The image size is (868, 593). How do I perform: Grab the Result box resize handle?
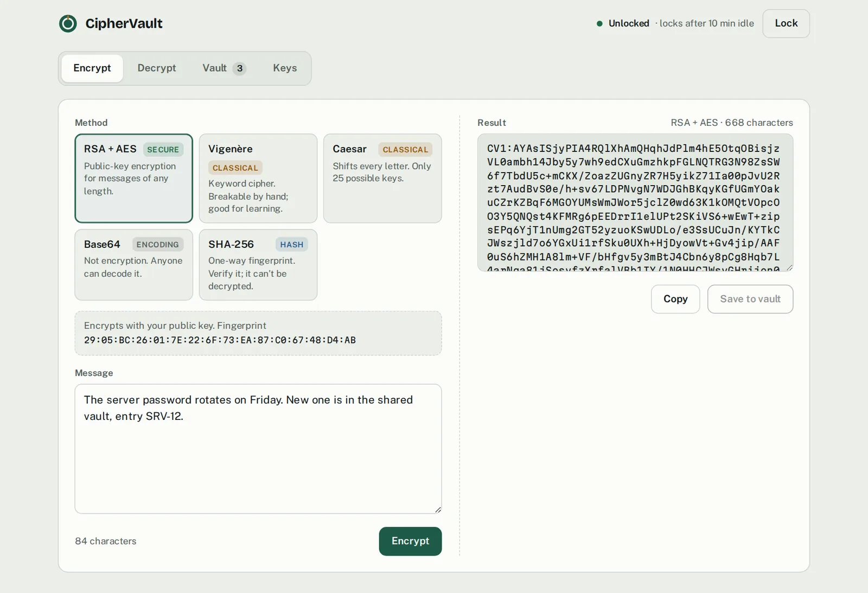pos(789,267)
